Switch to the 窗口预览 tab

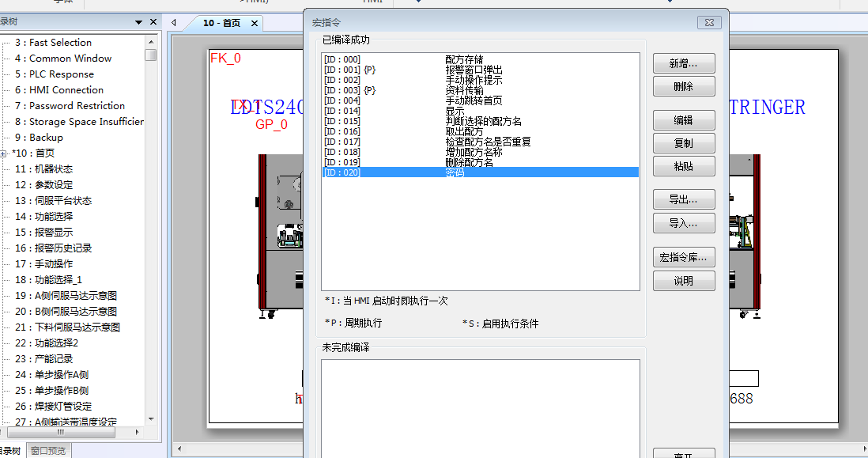click(49, 451)
